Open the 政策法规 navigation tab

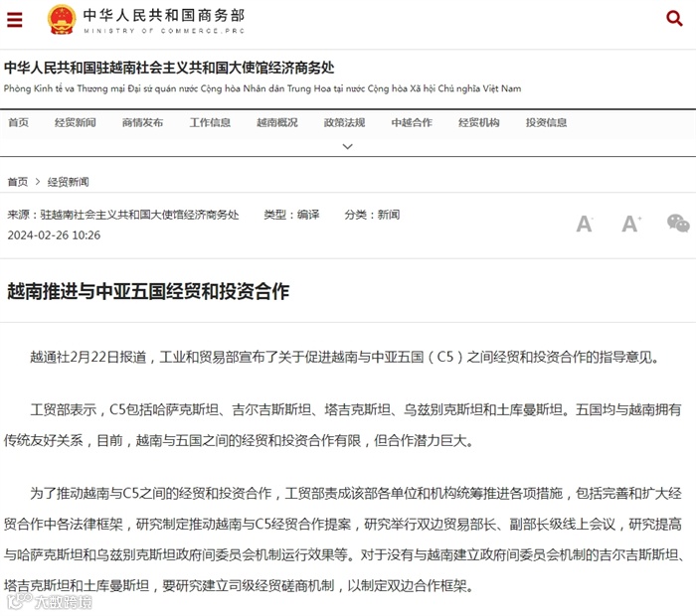pos(344,123)
